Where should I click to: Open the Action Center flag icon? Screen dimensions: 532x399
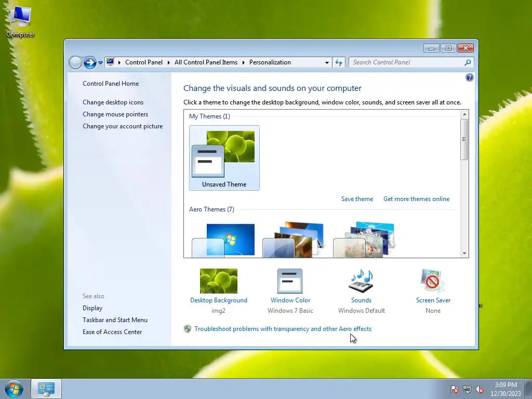click(x=454, y=389)
